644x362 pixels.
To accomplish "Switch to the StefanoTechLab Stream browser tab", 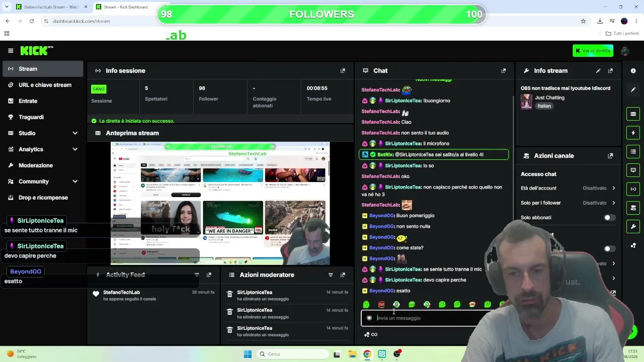I will point(51,7).
